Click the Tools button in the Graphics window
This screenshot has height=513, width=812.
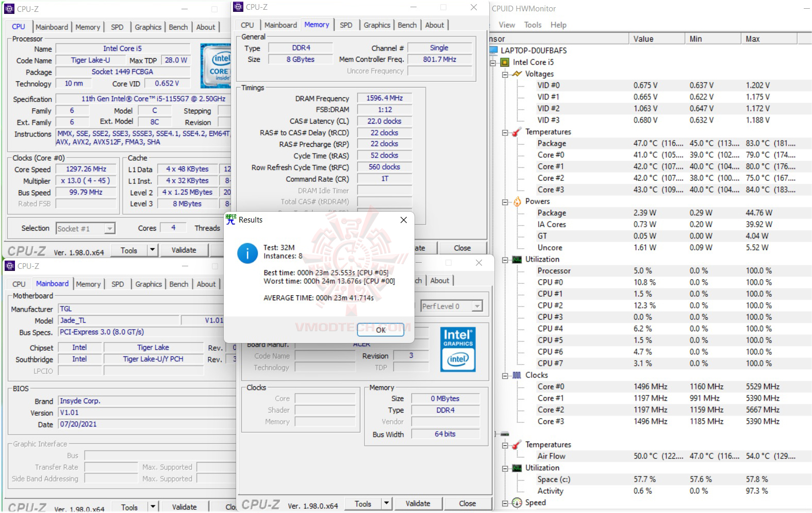[363, 503]
